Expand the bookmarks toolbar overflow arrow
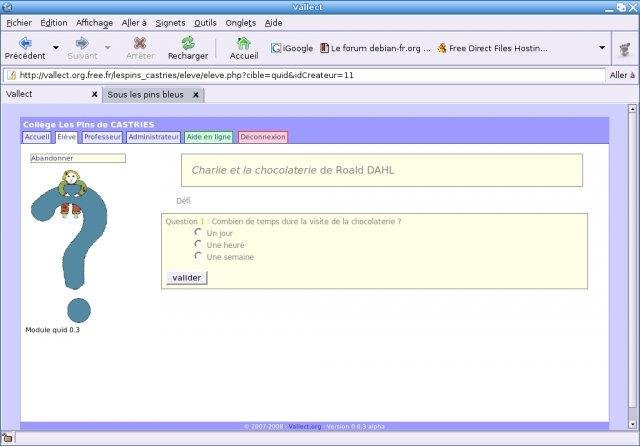 pos(602,48)
